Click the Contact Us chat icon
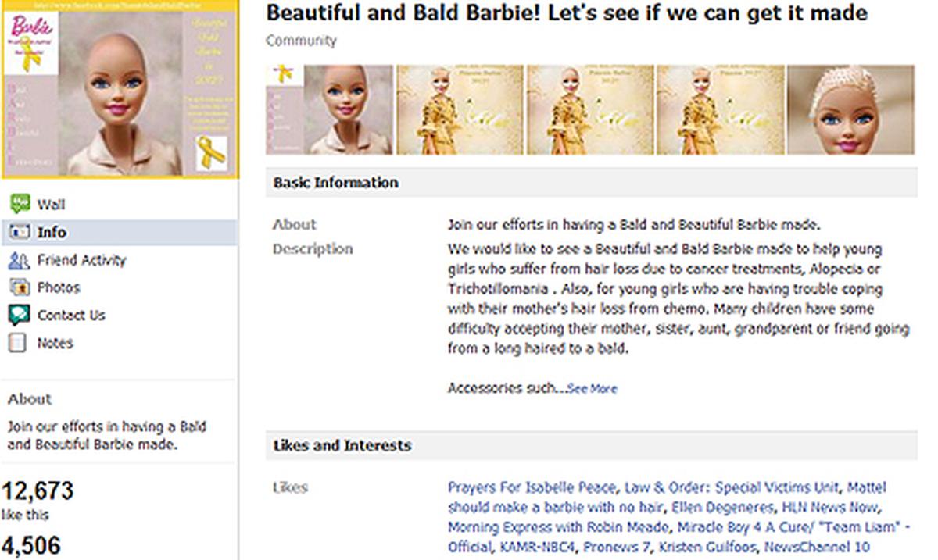The image size is (938, 560). pyautogui.click(x=19, y=315)
